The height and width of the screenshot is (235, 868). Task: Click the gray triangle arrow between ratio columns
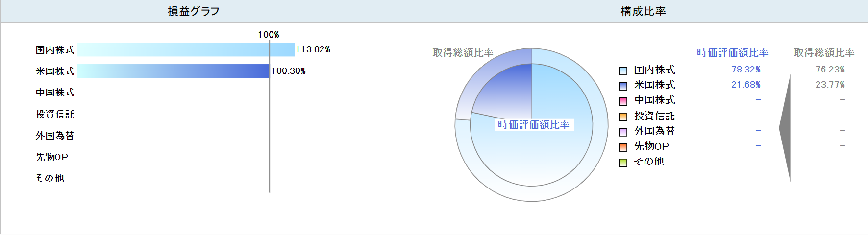click(x=786, y=128)
